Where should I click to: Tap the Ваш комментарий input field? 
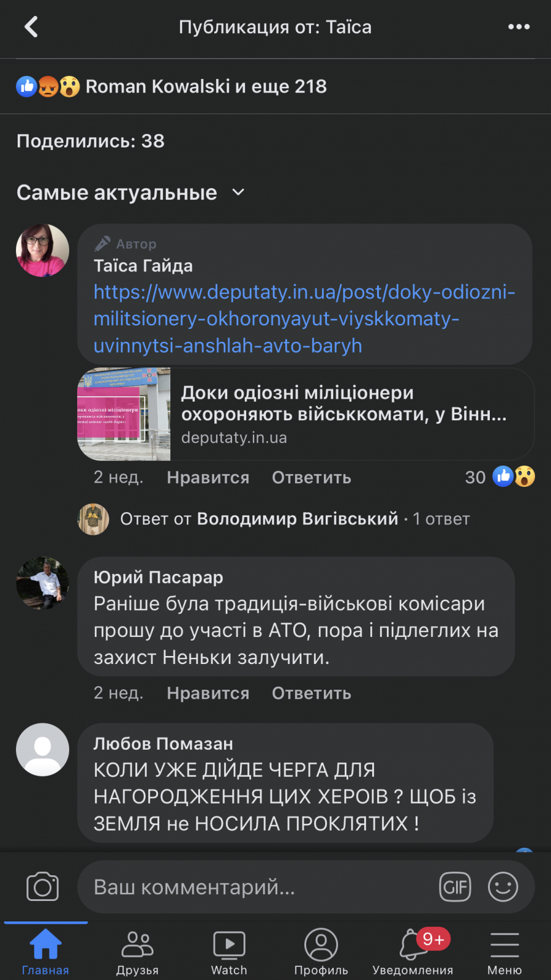click(245, 886)
